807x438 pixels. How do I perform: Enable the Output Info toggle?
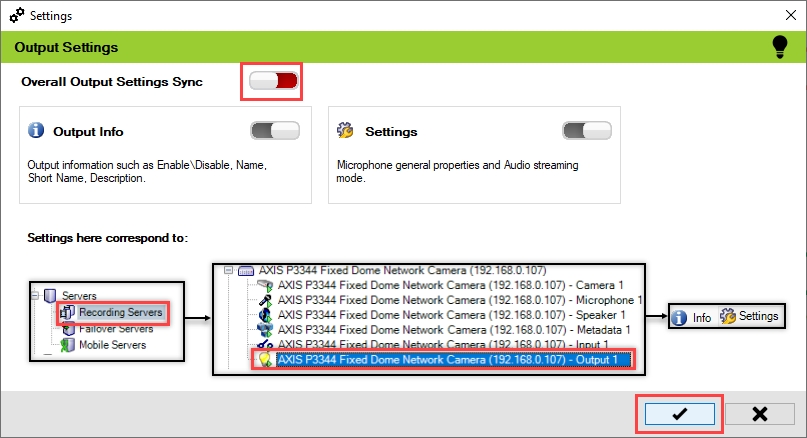(274, 131)
